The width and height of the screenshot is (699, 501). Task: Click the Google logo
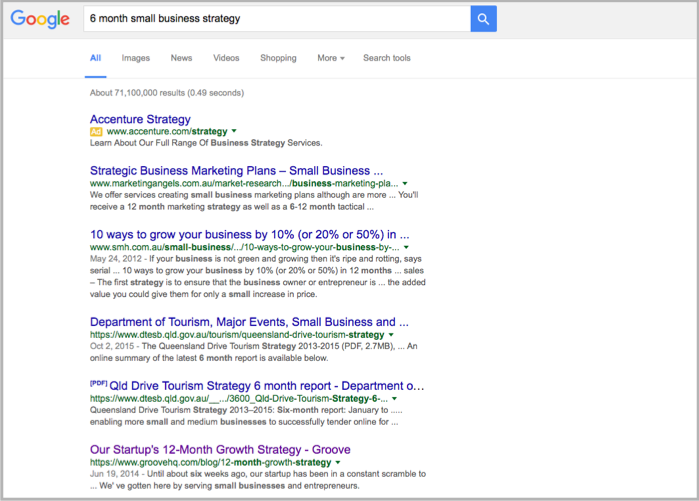coord(40,19)
